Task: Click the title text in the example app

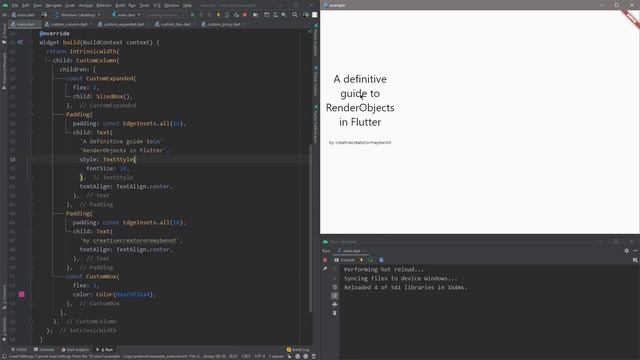Action: pyautogui.click(x=360, y=100)
